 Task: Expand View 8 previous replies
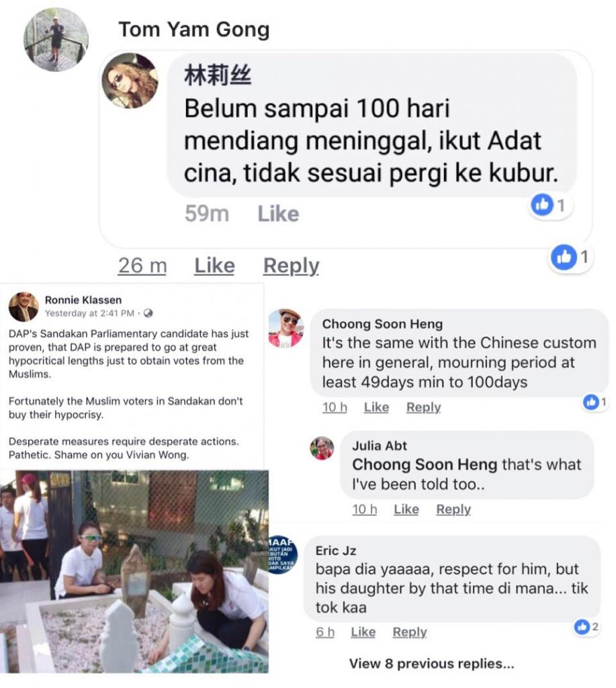(x=431, y=663)
